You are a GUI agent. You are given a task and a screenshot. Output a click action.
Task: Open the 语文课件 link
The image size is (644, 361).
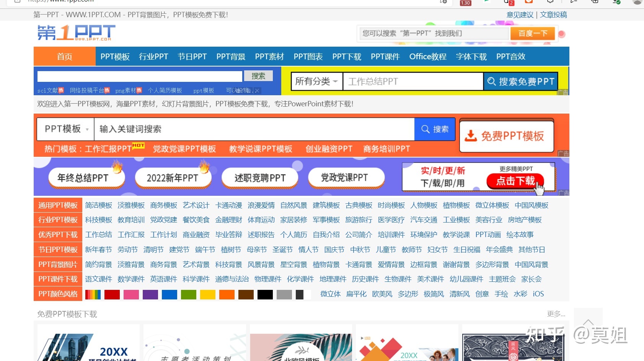pyautogui.click(x=99, y=279)
